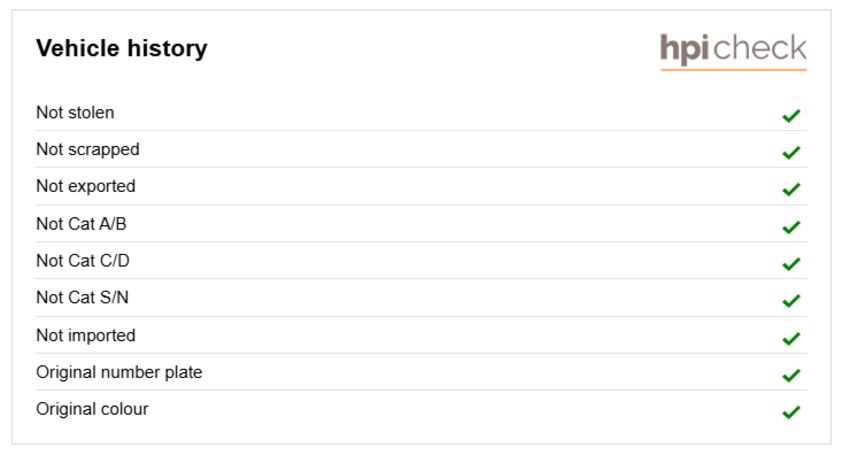Select the Not stolen text label
This screenshot has height=463, width=850.
75,113
